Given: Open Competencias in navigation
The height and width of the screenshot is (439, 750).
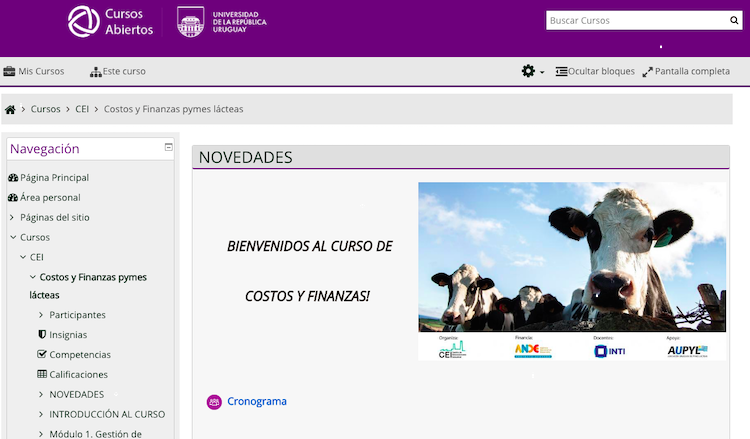Looking at the screenshot, I should [80, 354].
